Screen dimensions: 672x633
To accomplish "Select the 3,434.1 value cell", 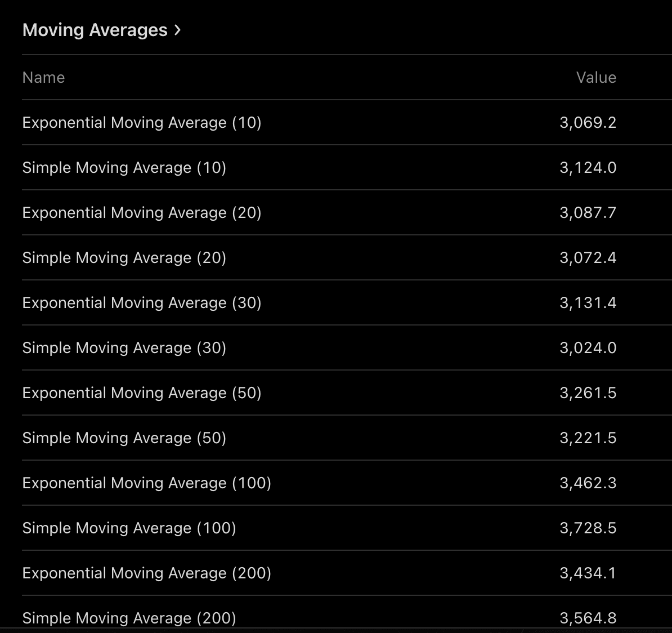I will 588,573.
